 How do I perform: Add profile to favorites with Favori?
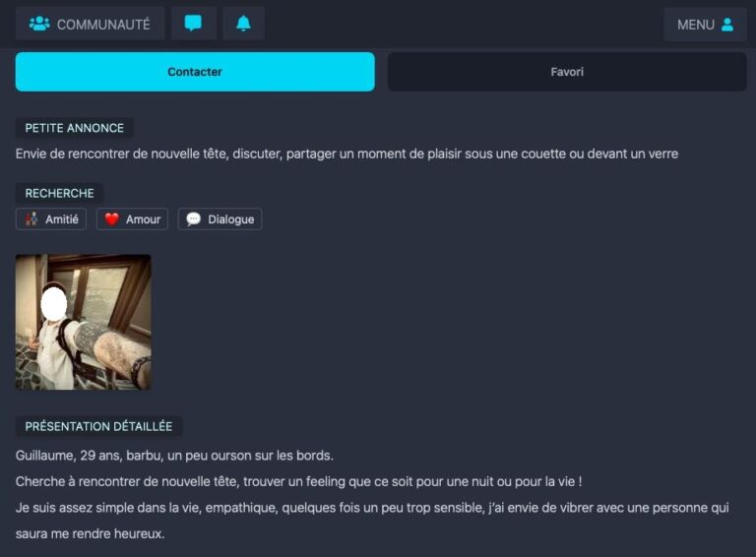tap(567, 72)
